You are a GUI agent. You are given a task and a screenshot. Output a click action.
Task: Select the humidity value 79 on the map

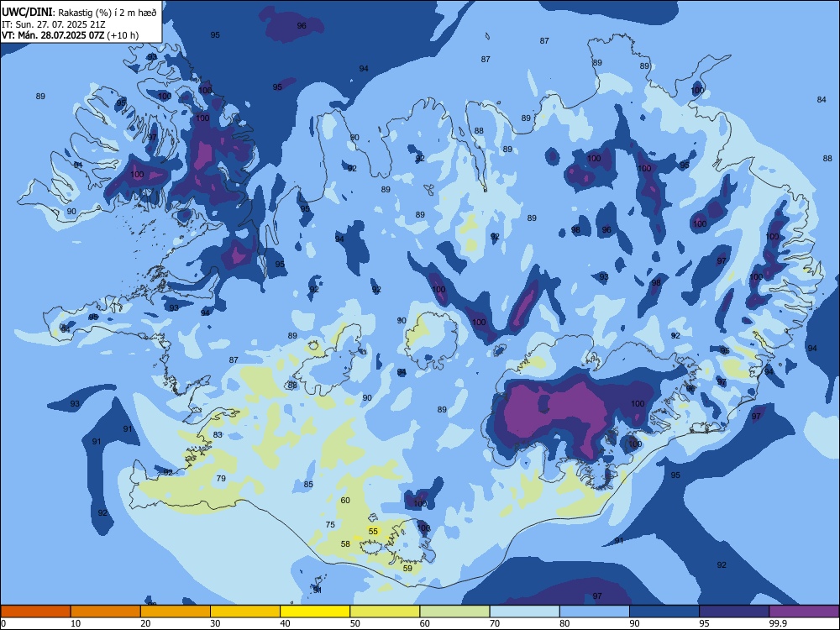(221, 479)
